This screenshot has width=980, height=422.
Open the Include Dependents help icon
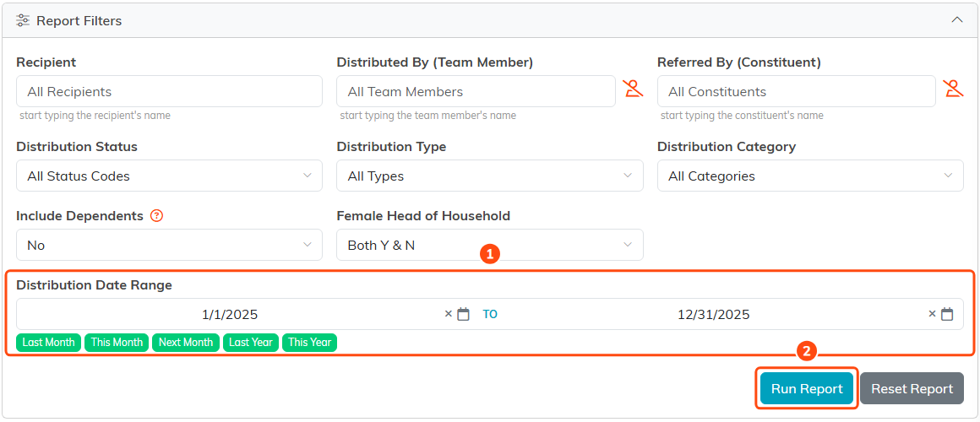pyautogui.click(x=157, y=216)
